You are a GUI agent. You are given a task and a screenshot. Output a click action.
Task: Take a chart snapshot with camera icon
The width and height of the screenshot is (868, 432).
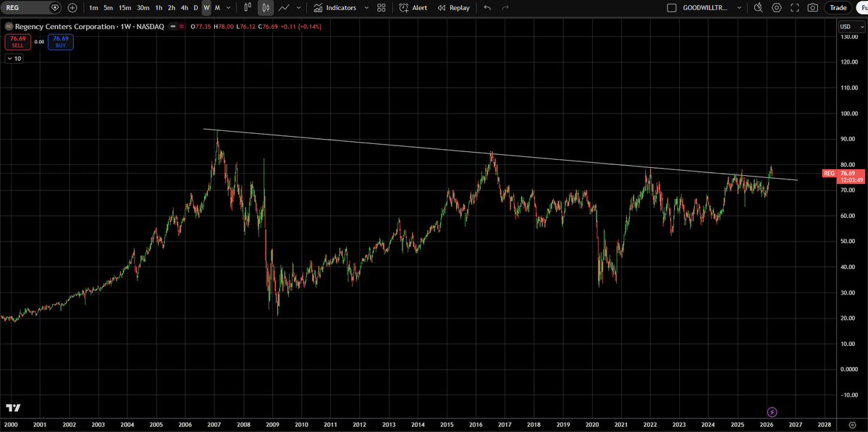[813, 8]
